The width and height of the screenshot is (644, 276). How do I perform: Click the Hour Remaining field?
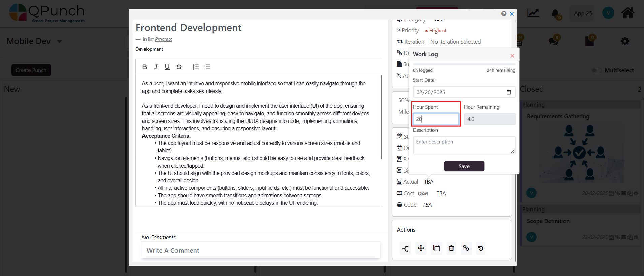(490, 119)
